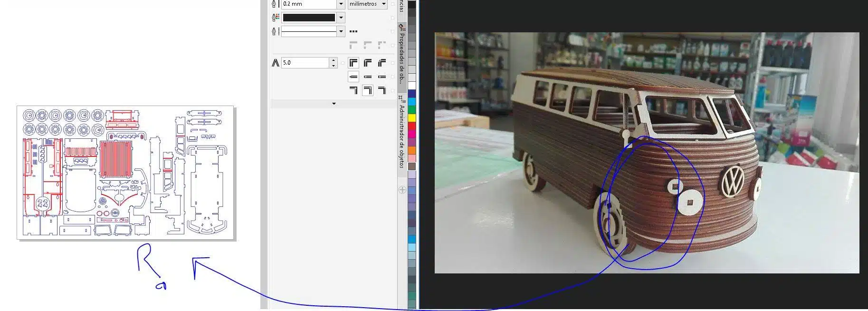Pick the white swatch in the color palette
Screen dimensions: 868x311
412,86
